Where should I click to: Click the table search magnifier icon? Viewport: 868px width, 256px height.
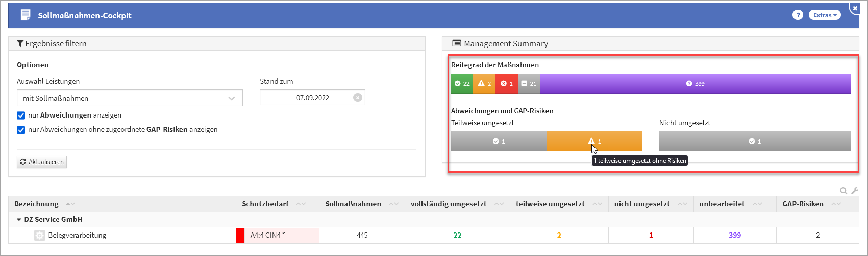pyautogui.click(x=844, y=191)
